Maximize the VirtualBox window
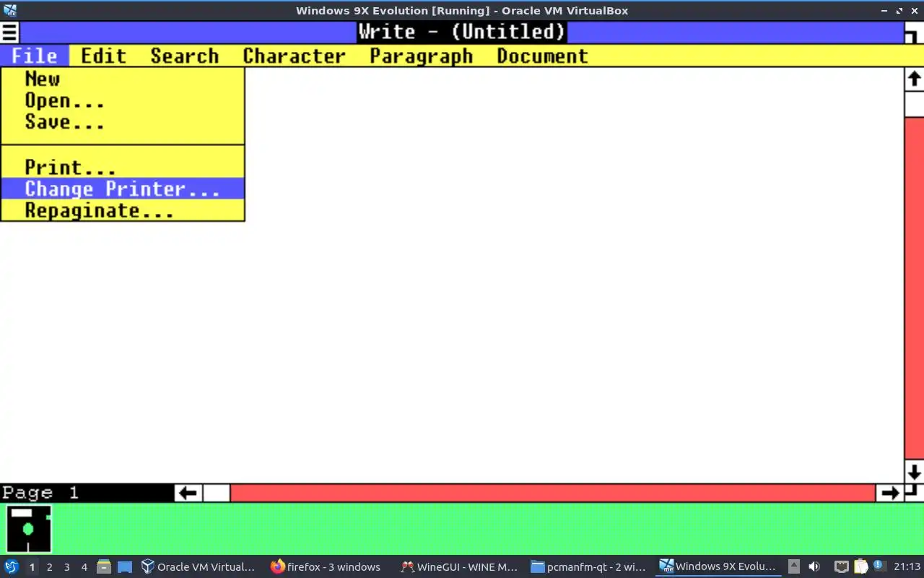Screen dimensions: 924x578 tap(900, 11)
